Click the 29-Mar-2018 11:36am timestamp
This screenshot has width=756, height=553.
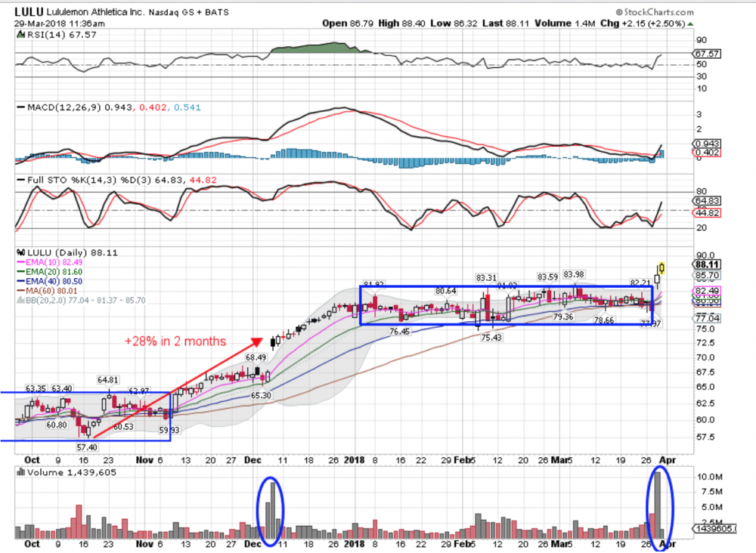[59, 23]
